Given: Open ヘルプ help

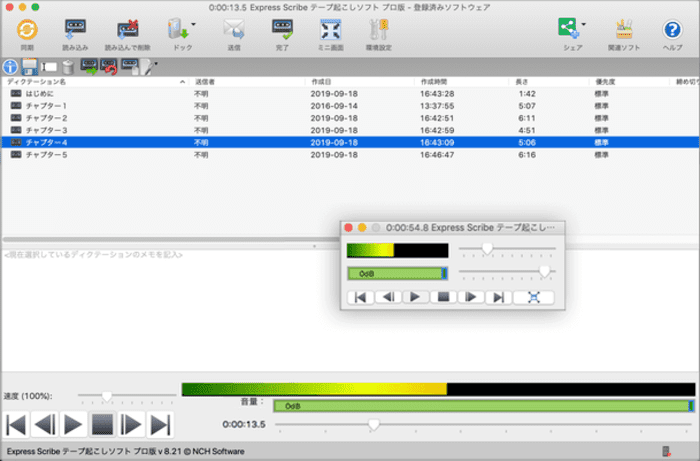Looking at the screenshot, I should [672, 30].
